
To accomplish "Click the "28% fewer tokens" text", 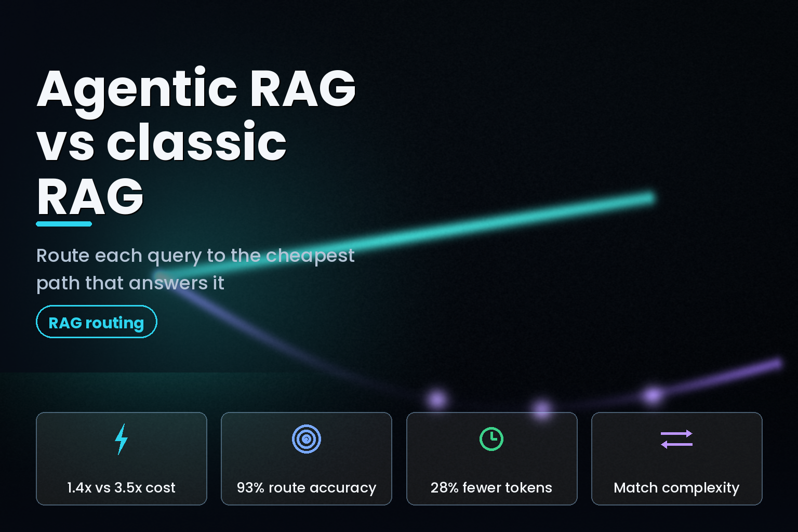I will [x=491, y=487].
